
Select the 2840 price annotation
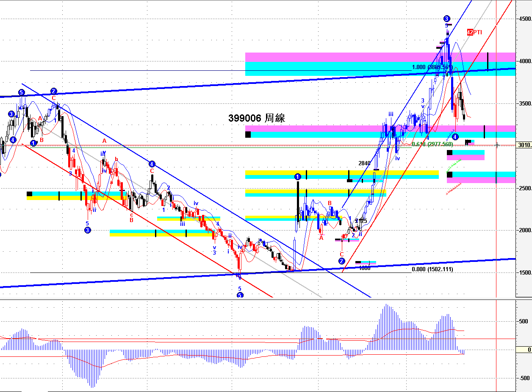pyautogui.click(x=364, y=163)
